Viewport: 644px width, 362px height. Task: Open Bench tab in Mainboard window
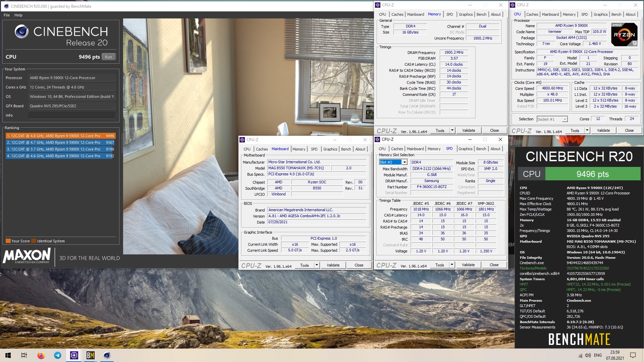coord(346,149)
